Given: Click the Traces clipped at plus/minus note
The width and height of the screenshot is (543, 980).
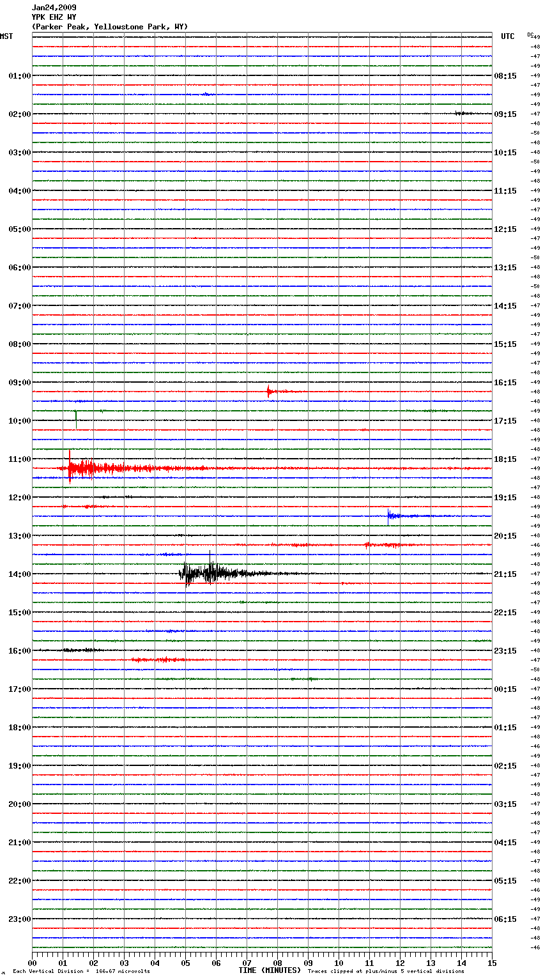Looking at the screenshot, I should (x=386, y=972).
